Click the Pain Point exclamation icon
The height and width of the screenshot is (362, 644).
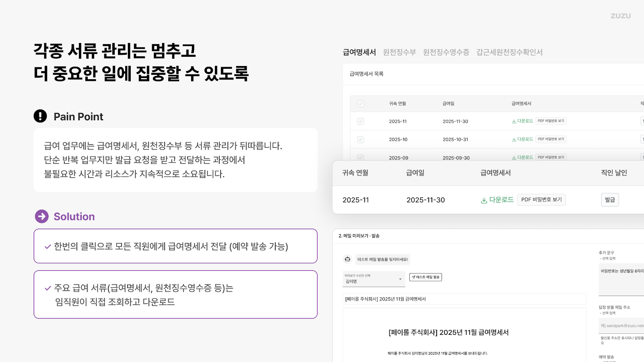(x=40, y=116)
